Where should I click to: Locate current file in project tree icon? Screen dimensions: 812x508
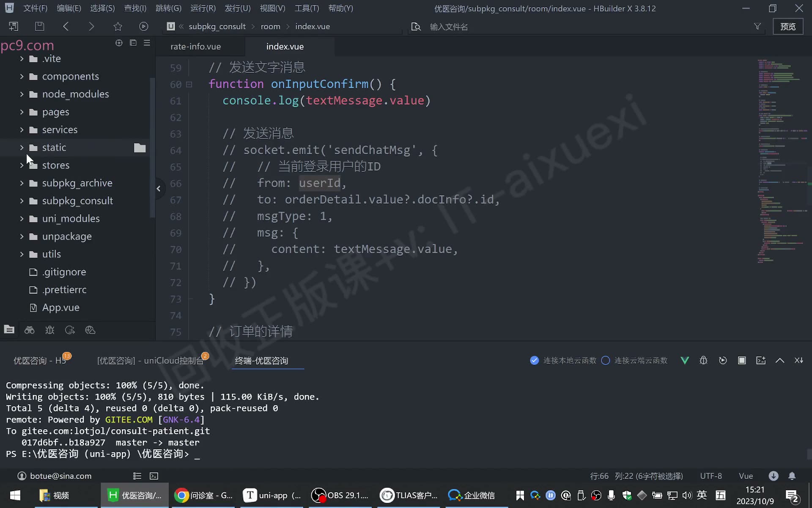pyautogui.click(x=119, y=43)
